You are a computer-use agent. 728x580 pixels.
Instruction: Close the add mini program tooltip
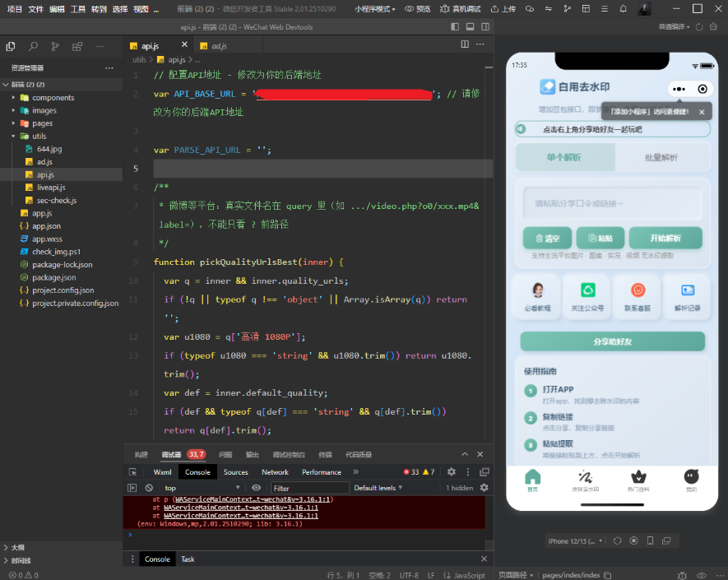[702, 112]
